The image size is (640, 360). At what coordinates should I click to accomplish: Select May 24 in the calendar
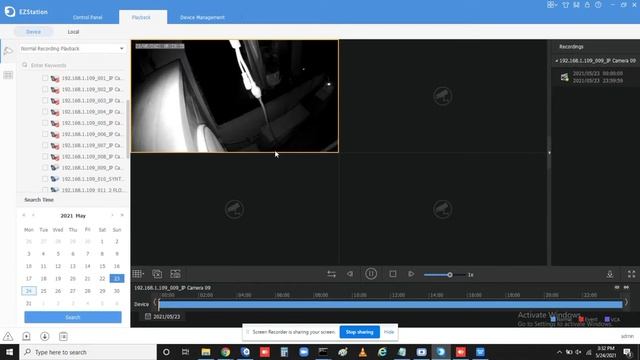click(x=29, y=291)
